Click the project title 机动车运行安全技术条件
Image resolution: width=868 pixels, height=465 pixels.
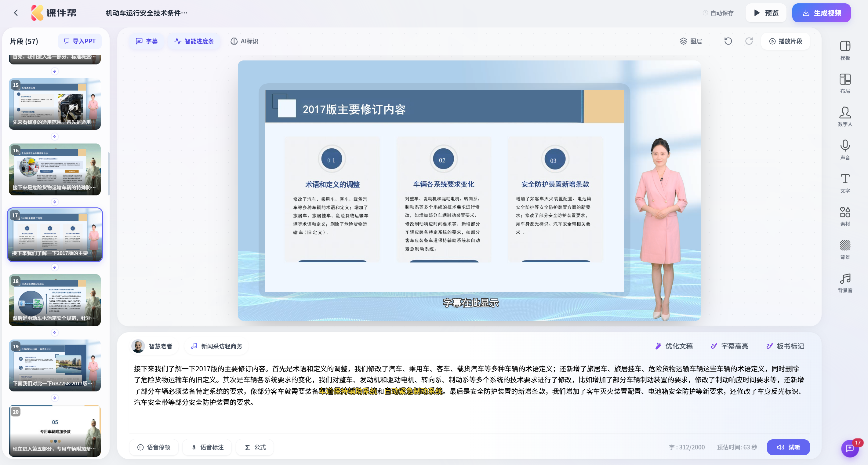(147, 13)
